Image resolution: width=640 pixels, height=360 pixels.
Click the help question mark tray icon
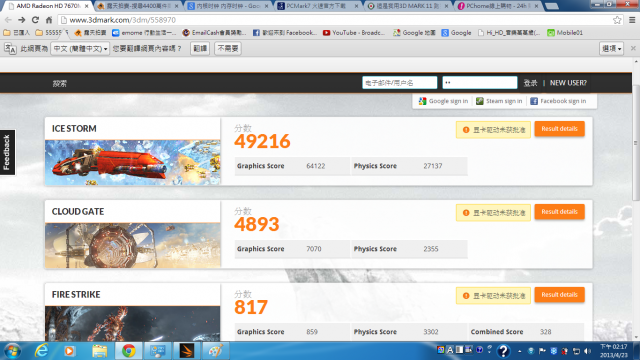click(503, 351)
